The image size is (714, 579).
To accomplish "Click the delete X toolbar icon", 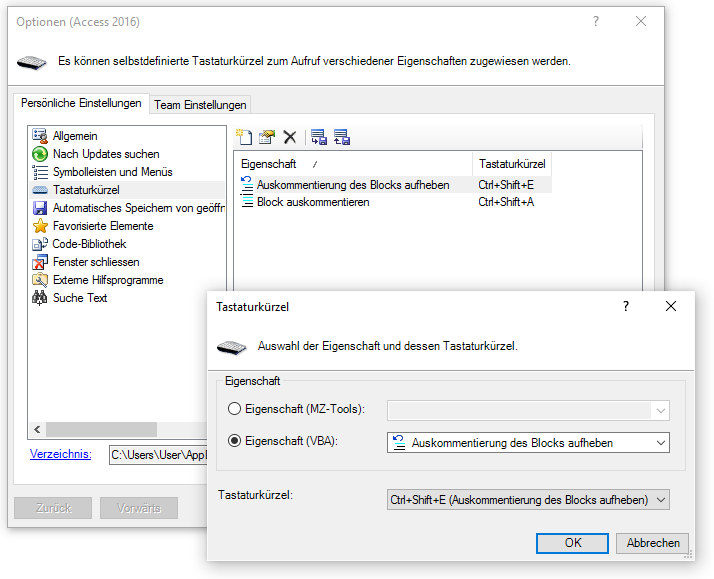I will [x=290, y=137].
